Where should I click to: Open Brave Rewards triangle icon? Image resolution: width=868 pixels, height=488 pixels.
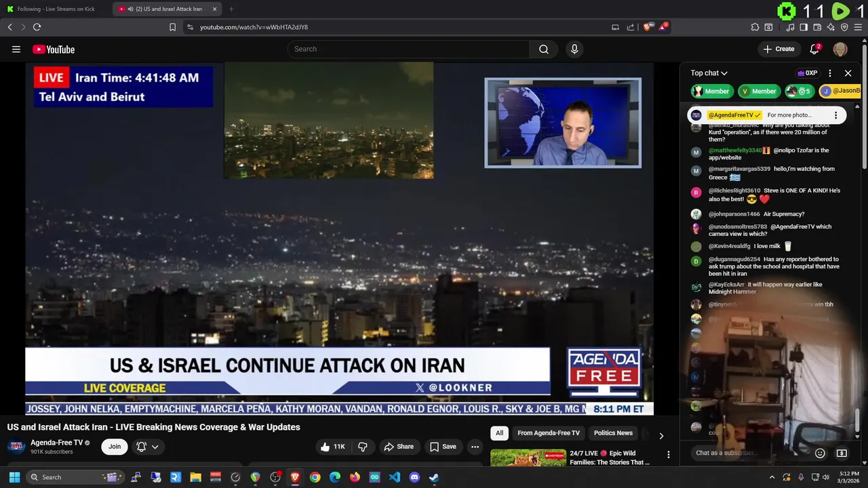(665, 27)
